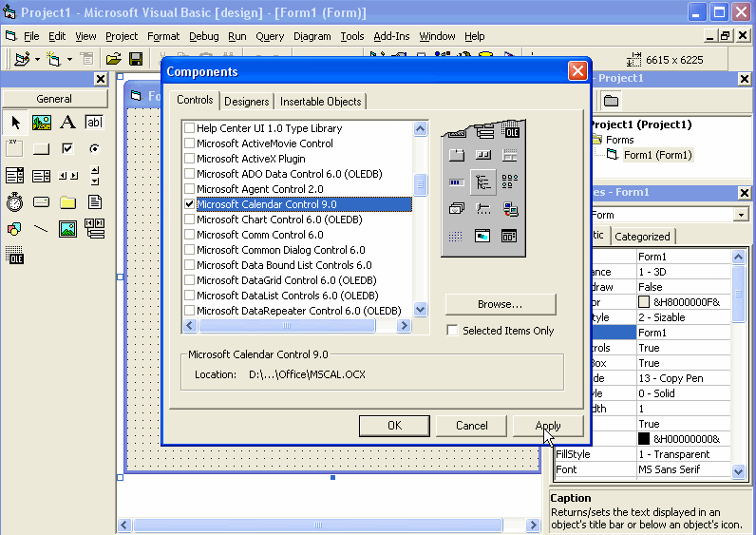Click Properties list scroll down arrow
This screenshot has width=756, height=535.
[x=739, y=470]
